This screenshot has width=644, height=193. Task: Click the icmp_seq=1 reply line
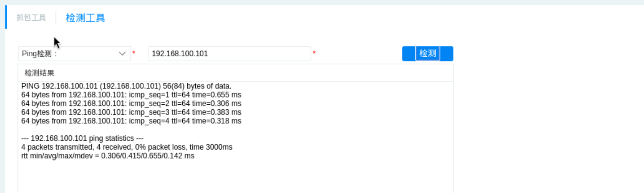point(131,95)
